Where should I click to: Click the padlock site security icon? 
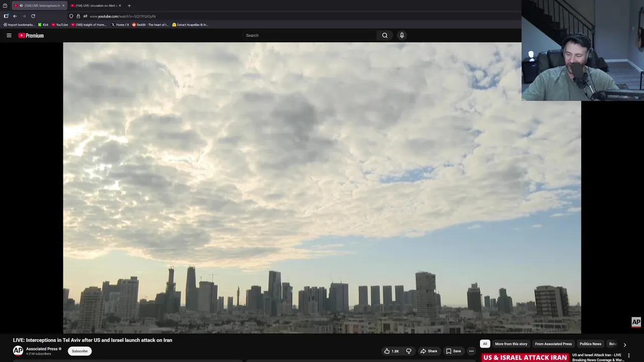(x=78, y=16)
